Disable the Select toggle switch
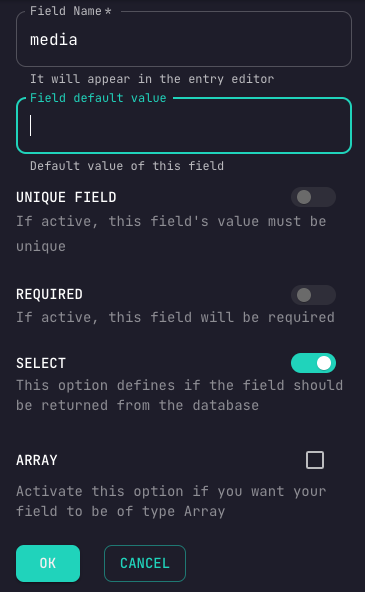Image resolution: width=365 pixels, height=592 pixels. pos(313,363)
